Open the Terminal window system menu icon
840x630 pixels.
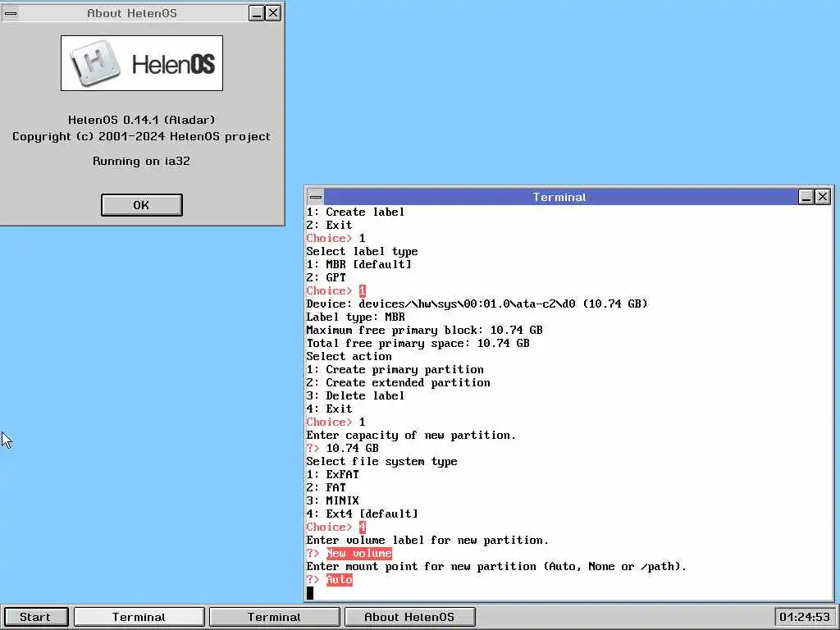pyautogui.click(x=316, y=197)
